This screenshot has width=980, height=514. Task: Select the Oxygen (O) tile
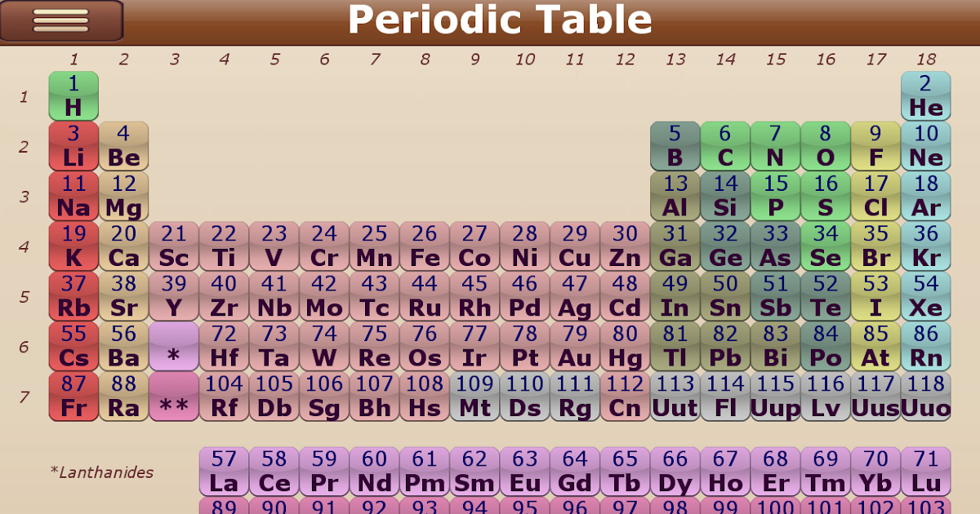[826, 146]
